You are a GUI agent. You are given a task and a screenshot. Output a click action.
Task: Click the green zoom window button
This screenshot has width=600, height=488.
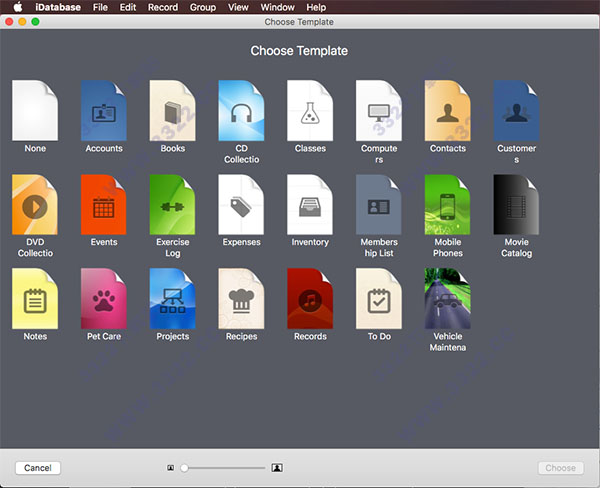pos(35,22)
